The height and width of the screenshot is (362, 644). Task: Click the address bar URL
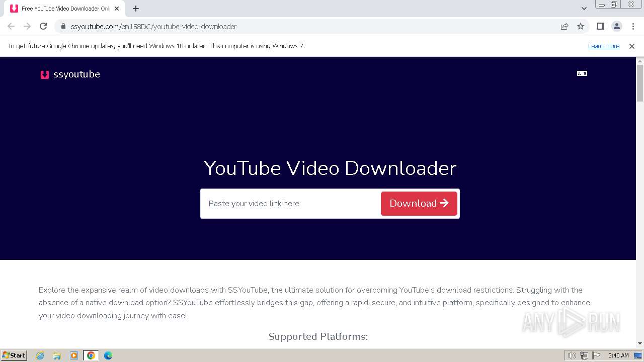click(x=153, y=27)
